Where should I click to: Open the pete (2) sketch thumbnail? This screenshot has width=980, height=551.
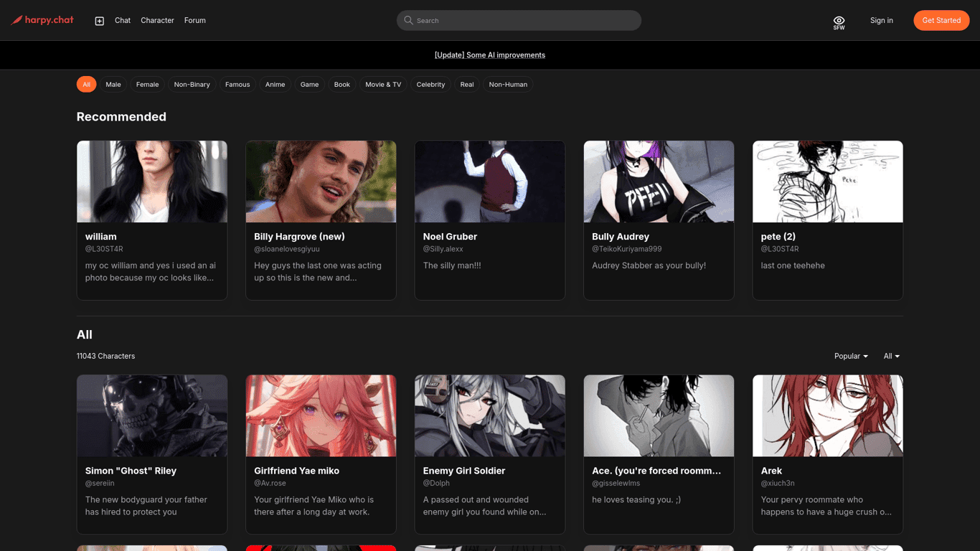(x=828, y=182)
